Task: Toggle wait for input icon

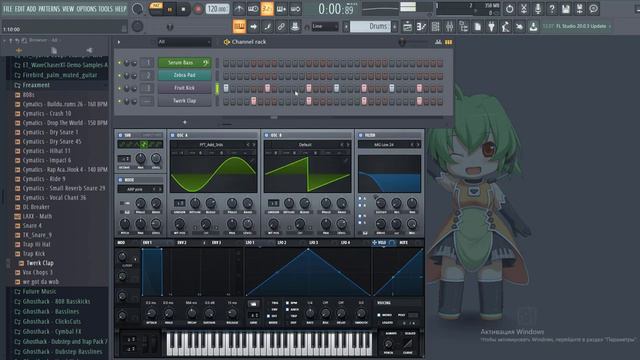Action: point(253,9)
